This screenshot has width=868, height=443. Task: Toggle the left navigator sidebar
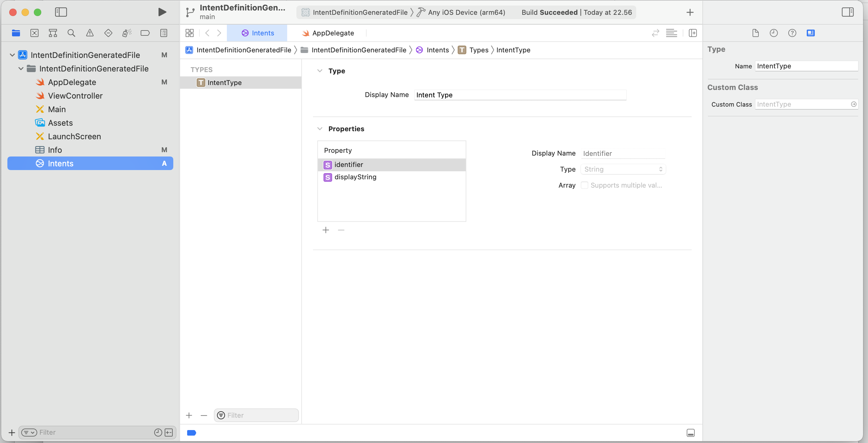click(x=61, y=12)
